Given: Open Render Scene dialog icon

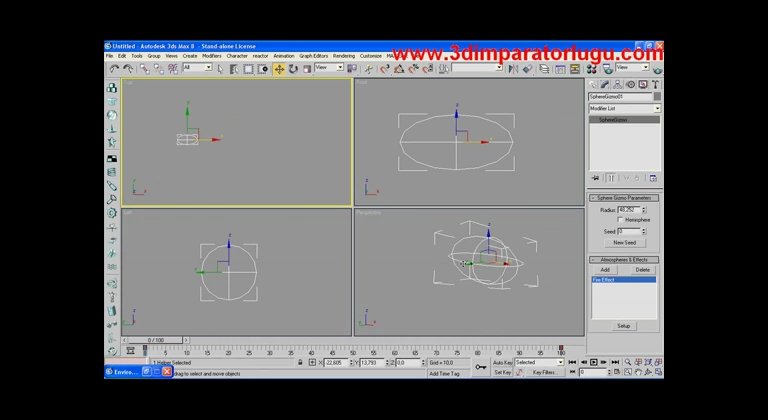Looking at the screenshot, I should click(x=607, y=69).
